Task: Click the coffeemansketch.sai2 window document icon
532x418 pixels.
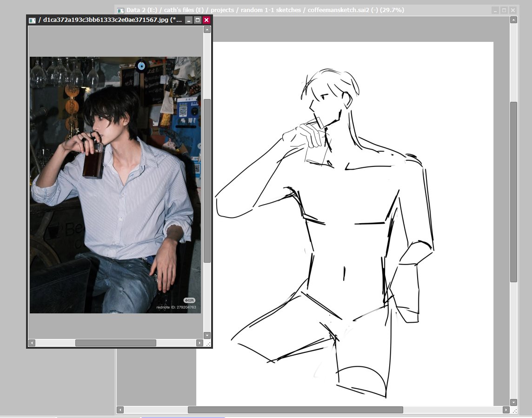Action: (x=120, y=11)
